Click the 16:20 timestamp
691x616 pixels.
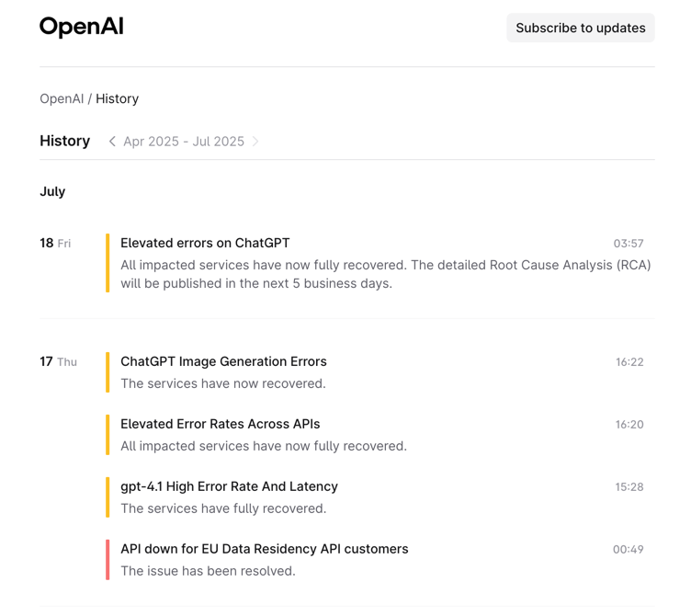click(x=629, y=425)
